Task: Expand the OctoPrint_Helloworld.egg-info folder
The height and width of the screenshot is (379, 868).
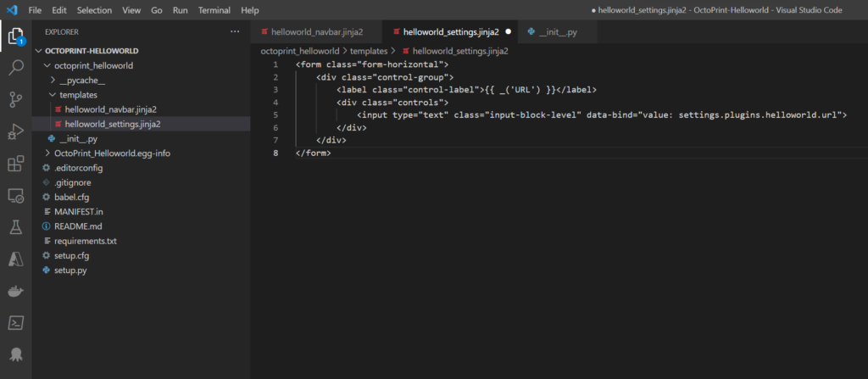Action: [47, 153]
